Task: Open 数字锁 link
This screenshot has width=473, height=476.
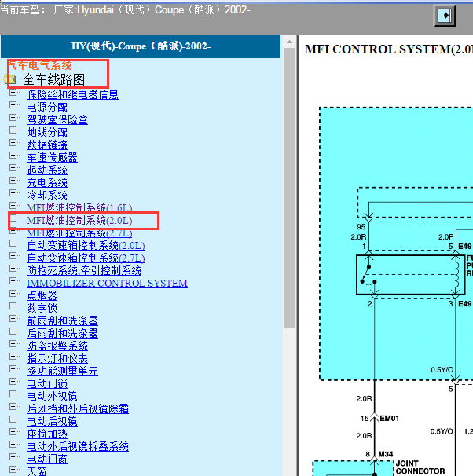Action: (42, 308)
